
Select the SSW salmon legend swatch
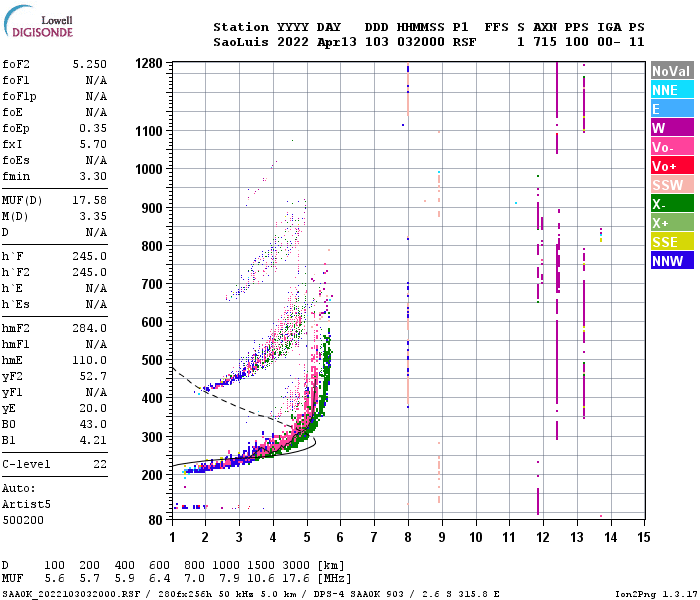click(672, 185)
